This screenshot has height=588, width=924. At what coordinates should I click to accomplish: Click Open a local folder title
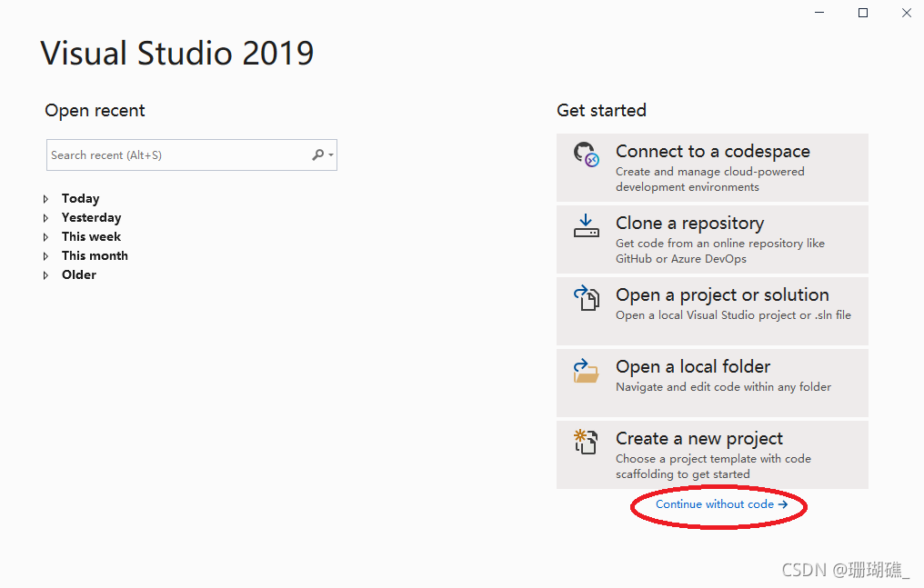[693, 366]
